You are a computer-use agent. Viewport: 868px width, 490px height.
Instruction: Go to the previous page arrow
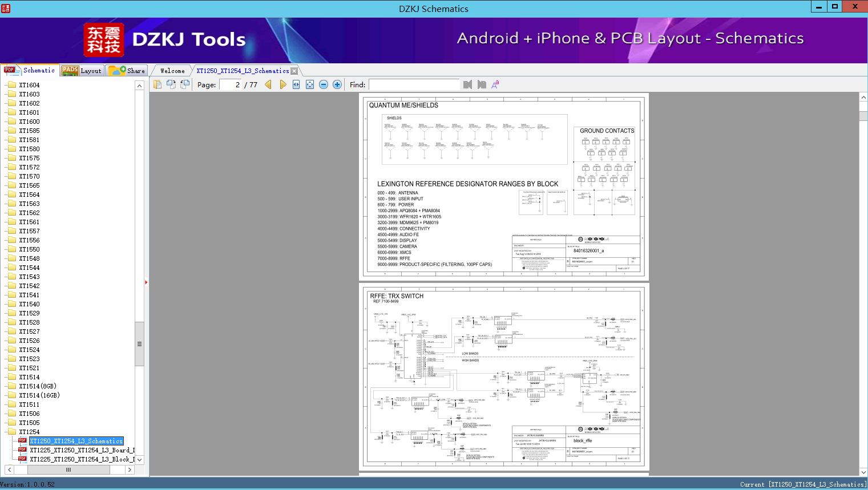pos(268,84)
